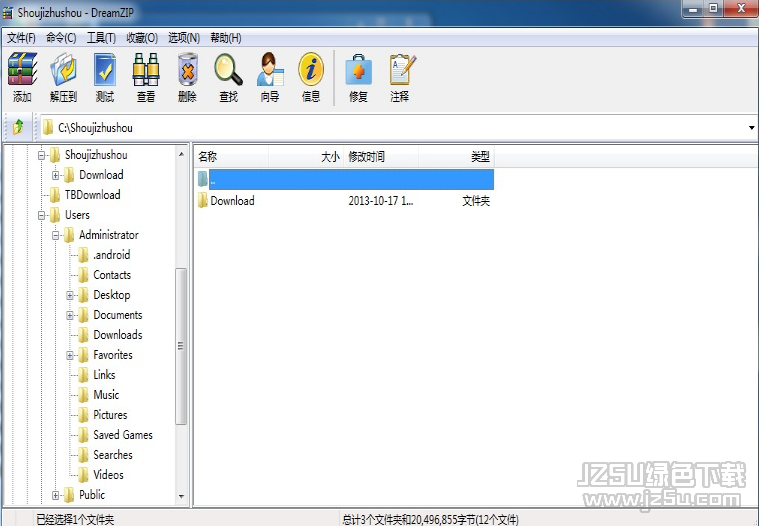The width and height of the screenshot is (759, 526).
Task: Sort by 大小 column header
Action: point(306,156)
